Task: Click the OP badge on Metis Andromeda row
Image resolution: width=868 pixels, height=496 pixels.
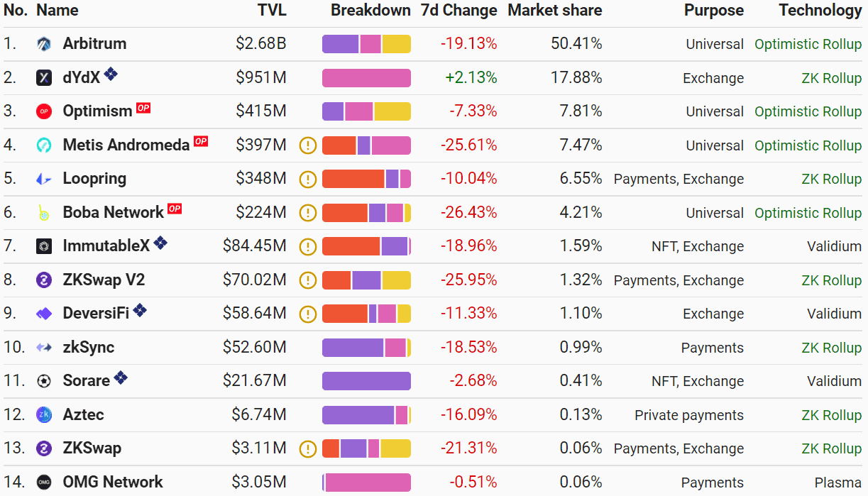Action: tap(201, 142)
